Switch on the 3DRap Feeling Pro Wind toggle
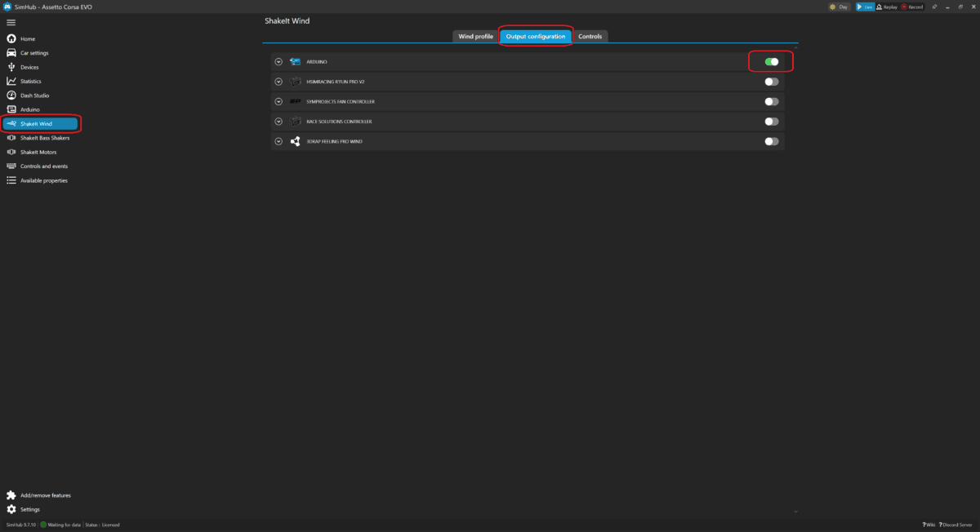This screenshot has width=980, height=532. pos(772,141)
